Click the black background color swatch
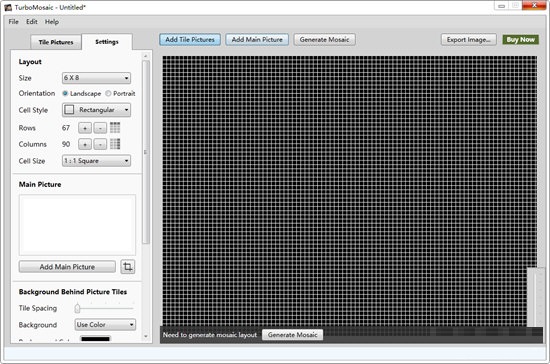550x364 pixels. point(95,338)
